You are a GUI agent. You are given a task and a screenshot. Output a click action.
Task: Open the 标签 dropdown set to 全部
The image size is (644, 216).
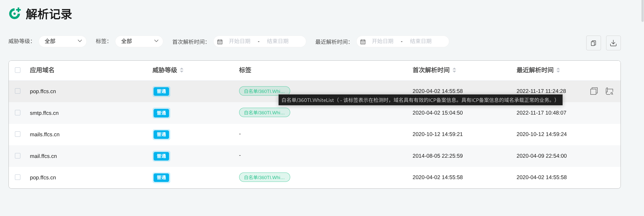139,41
